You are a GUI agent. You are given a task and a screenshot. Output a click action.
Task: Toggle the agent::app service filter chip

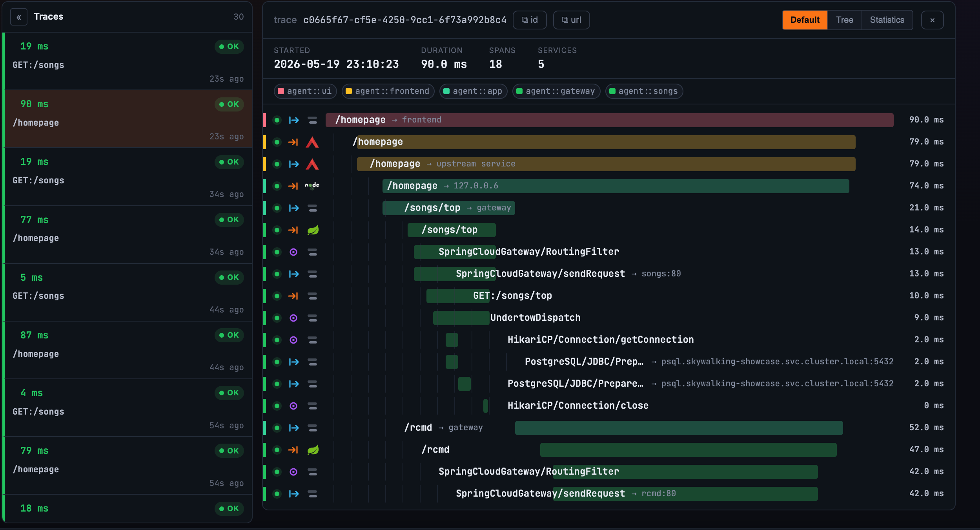(473, 91)
